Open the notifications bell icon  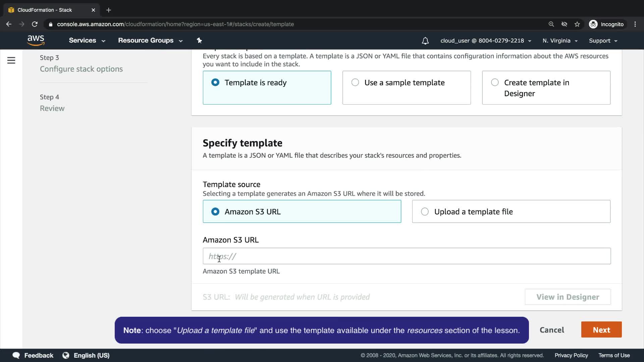[x=425, y=41]
